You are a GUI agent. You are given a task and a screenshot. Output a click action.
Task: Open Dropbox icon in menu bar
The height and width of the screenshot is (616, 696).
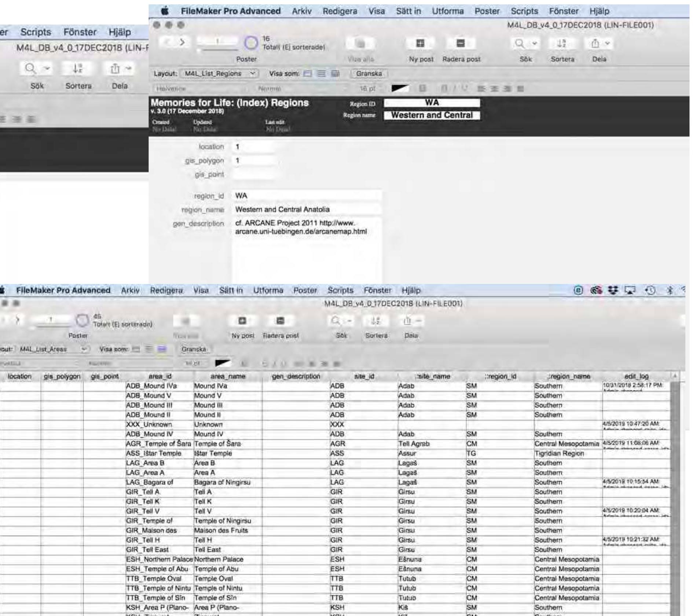[612, 291]
